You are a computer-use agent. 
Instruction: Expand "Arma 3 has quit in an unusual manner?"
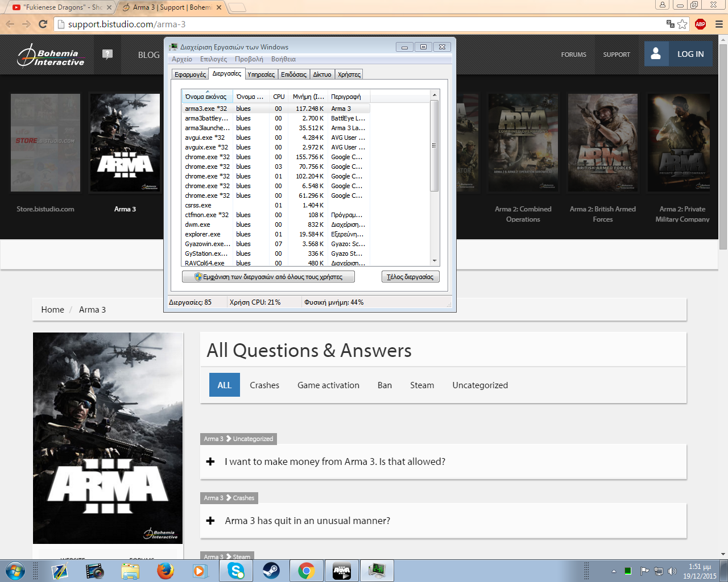[443, 521]
